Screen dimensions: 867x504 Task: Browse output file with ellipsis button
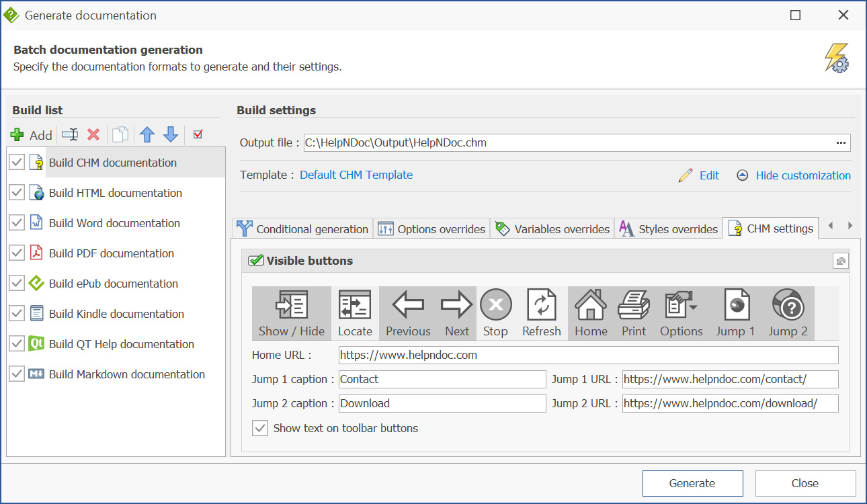(x=841, y=143)
